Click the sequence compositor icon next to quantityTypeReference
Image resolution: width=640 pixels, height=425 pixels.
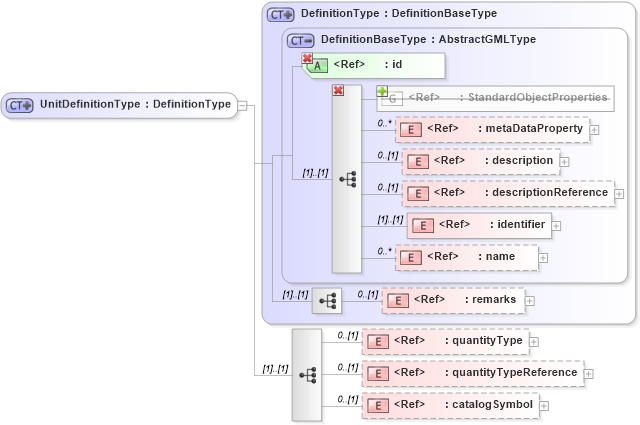click(308, 375)
